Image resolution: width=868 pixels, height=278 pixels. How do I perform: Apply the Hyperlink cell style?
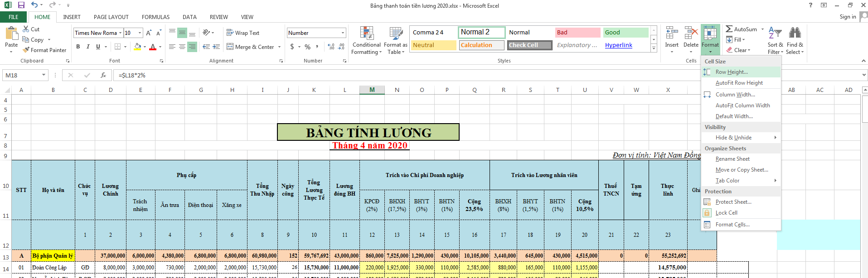click(x=618, y=45)
